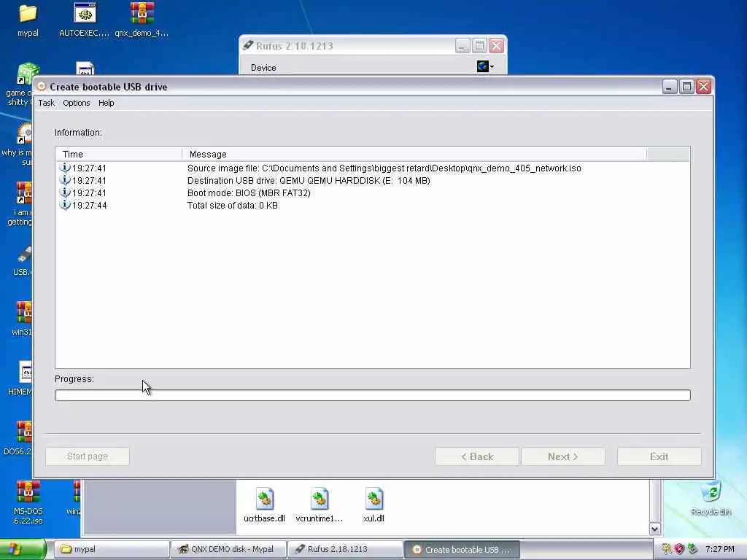Open Rufus language globe dropdown
This screenshot has width=747, height=560.
point(485,66)
